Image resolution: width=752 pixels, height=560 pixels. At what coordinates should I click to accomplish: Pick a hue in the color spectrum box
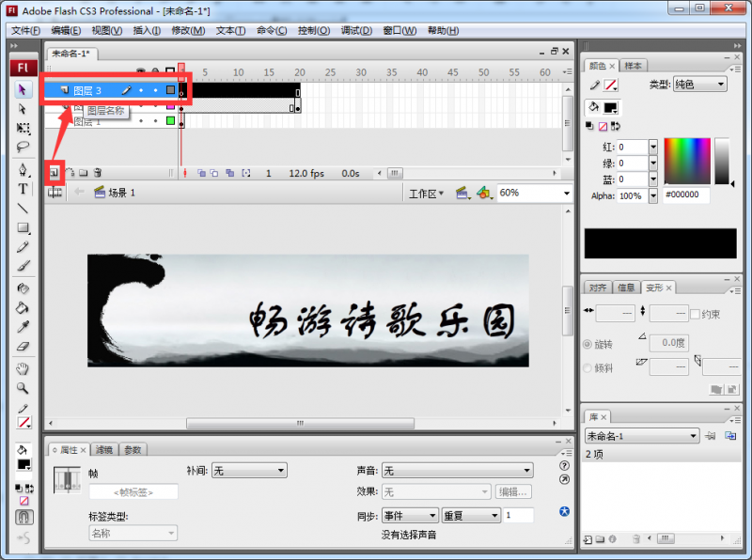(687, 161)
